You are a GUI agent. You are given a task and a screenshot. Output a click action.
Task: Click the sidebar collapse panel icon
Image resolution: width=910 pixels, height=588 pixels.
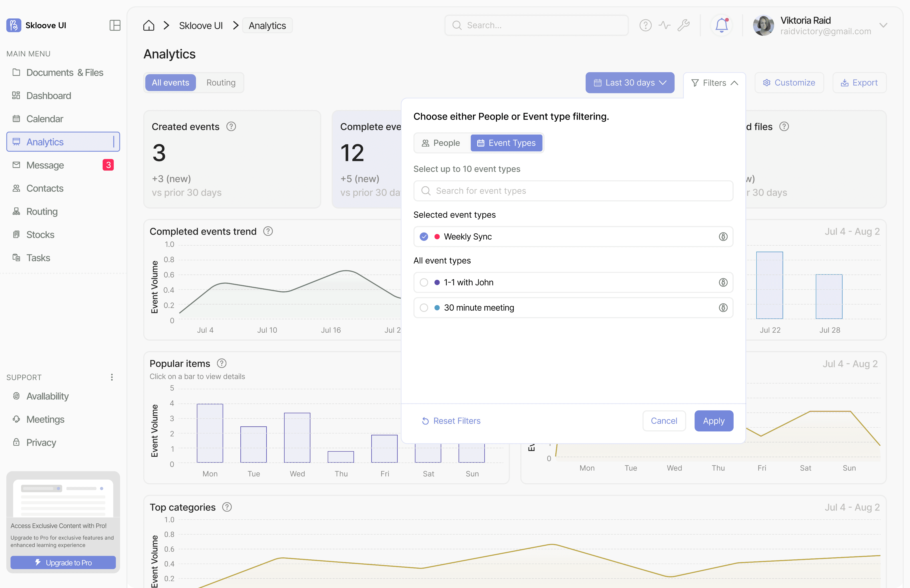[x=115, y=25]
